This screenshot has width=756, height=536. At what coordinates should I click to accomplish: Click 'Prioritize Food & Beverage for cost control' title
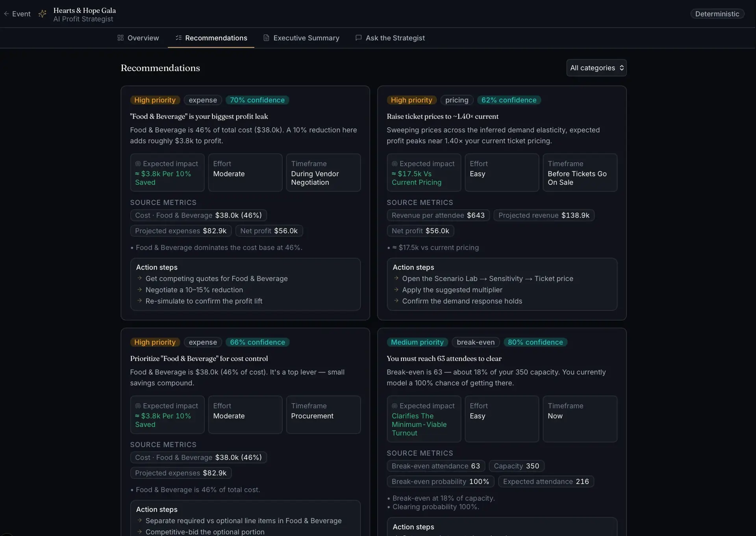coord(199,358)
